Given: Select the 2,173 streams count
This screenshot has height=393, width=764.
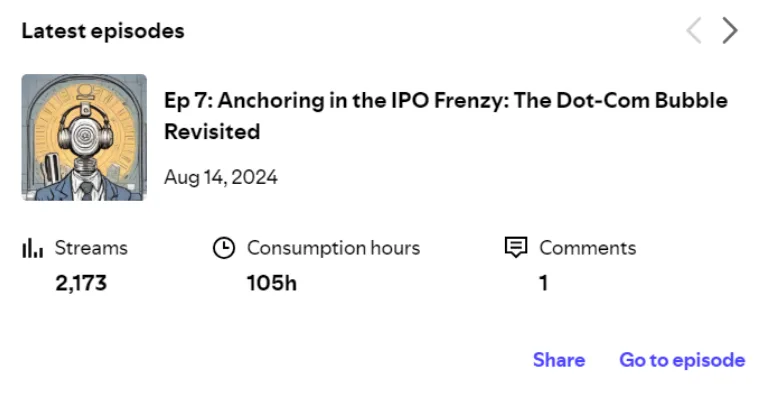Looking at the screenshot, I should tap(81, 283).
